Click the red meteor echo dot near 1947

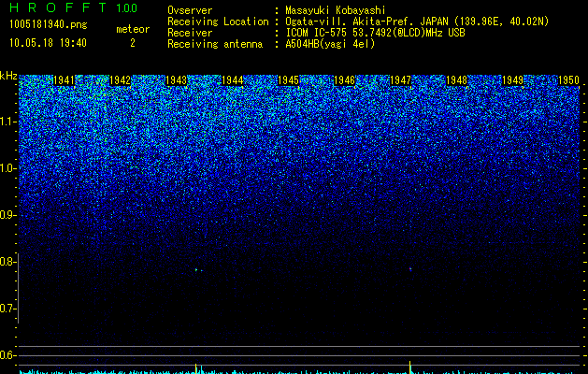[x=410, y=269]
